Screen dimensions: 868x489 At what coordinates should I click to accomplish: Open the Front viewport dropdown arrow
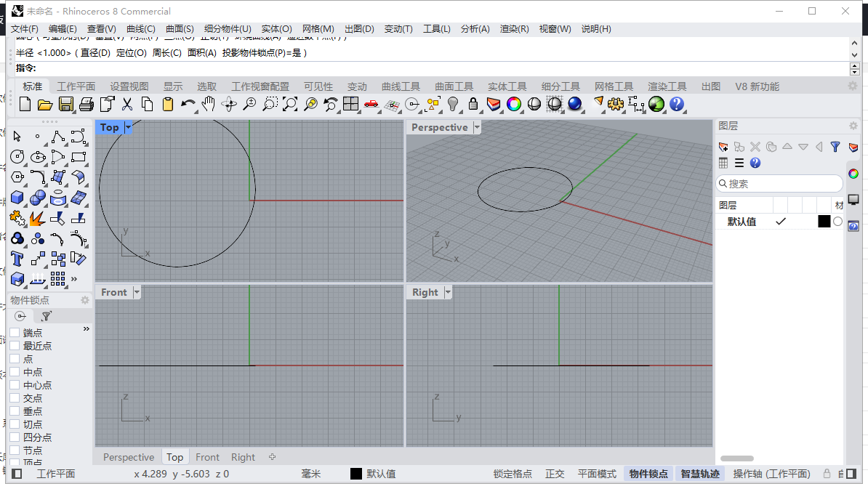[x=137, y=292]
